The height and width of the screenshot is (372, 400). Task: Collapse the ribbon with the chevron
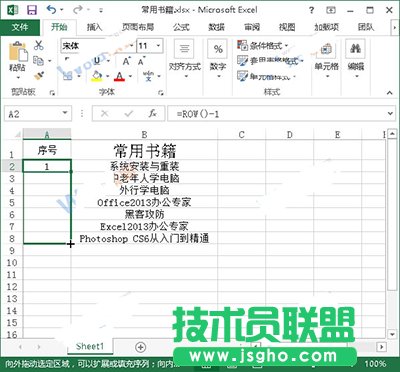point(389,93)
